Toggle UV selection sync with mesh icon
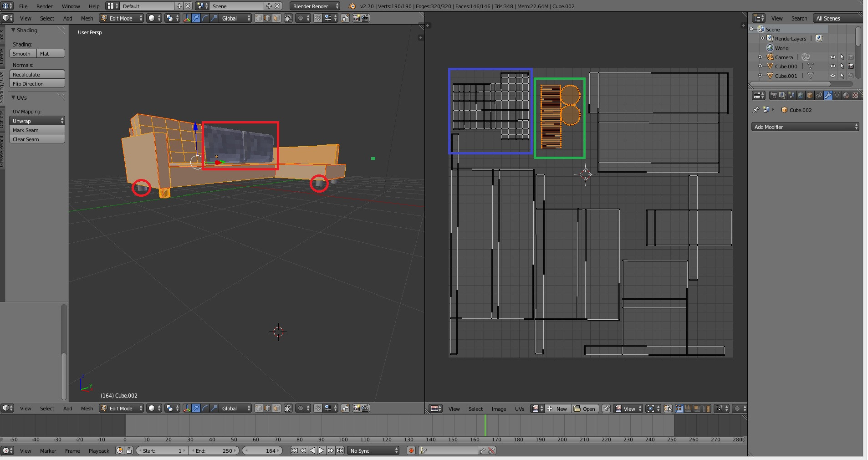The width and height of the screenshot is (868, 460). click(668, 409)
